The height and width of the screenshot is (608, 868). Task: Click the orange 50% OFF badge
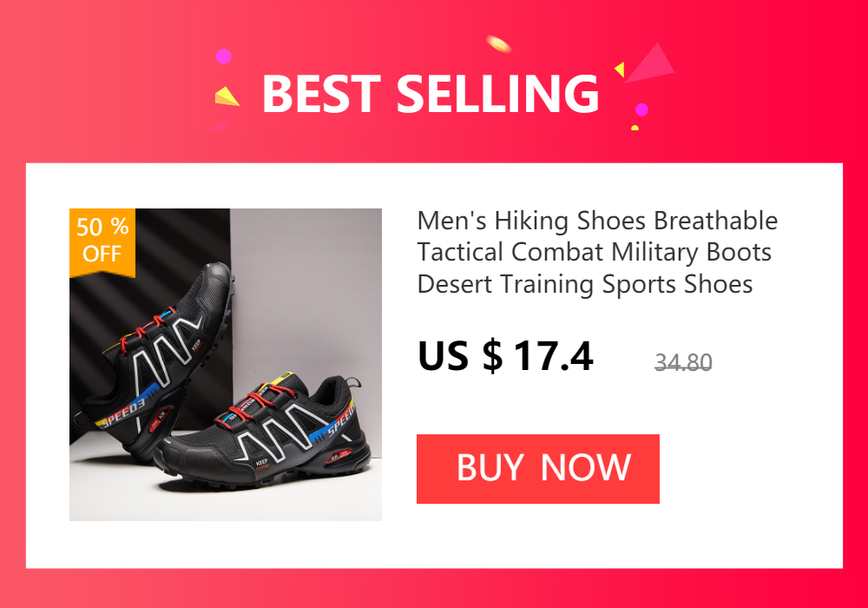tap(102, 241)
